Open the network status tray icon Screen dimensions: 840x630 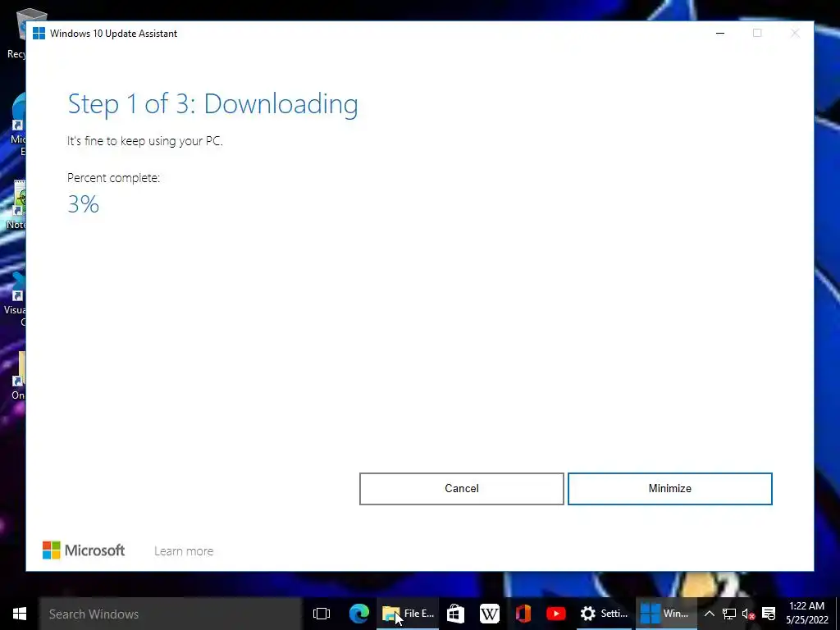pyautogui.click(x=728, y=614)
